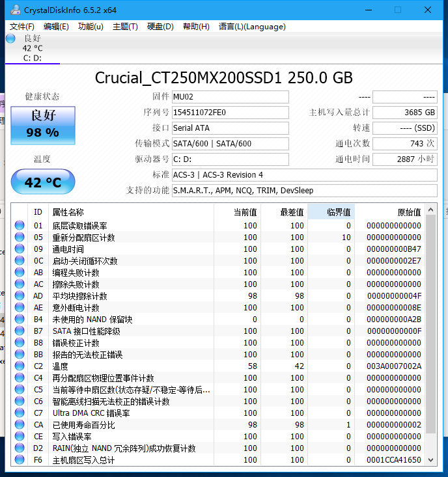Click the 当前值 column header
This screenshot has width=448, height=477.
pos(238,212)
